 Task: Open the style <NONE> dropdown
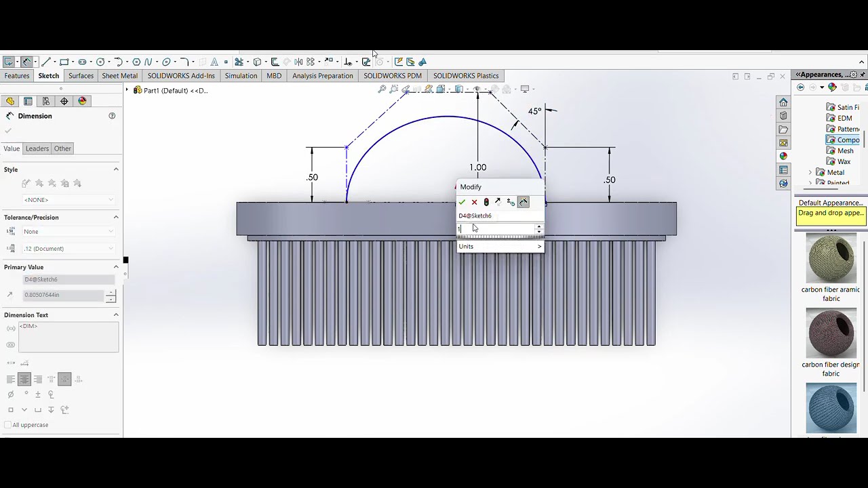click(68, 200)
